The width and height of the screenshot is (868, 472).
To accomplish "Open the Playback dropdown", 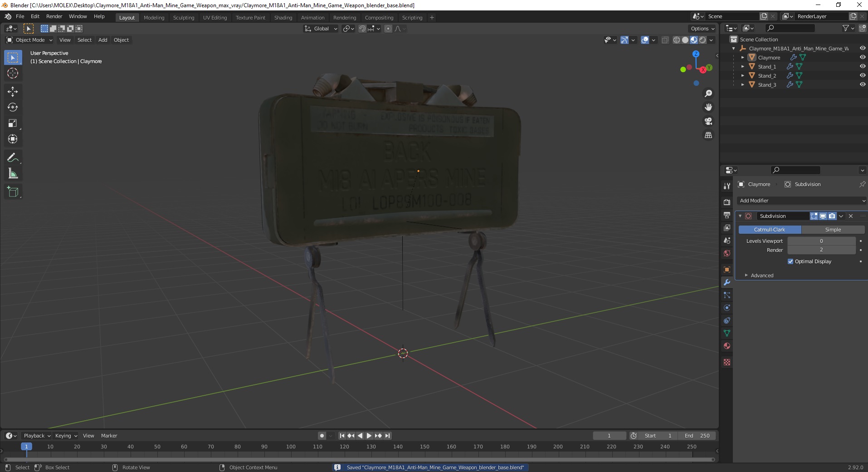I will tap(37, 436).
